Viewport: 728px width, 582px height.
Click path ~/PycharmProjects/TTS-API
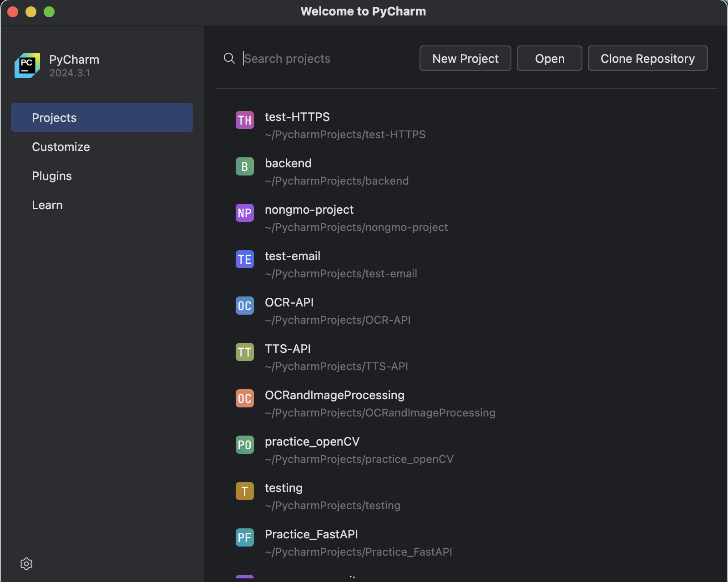(x=336, y=366)
